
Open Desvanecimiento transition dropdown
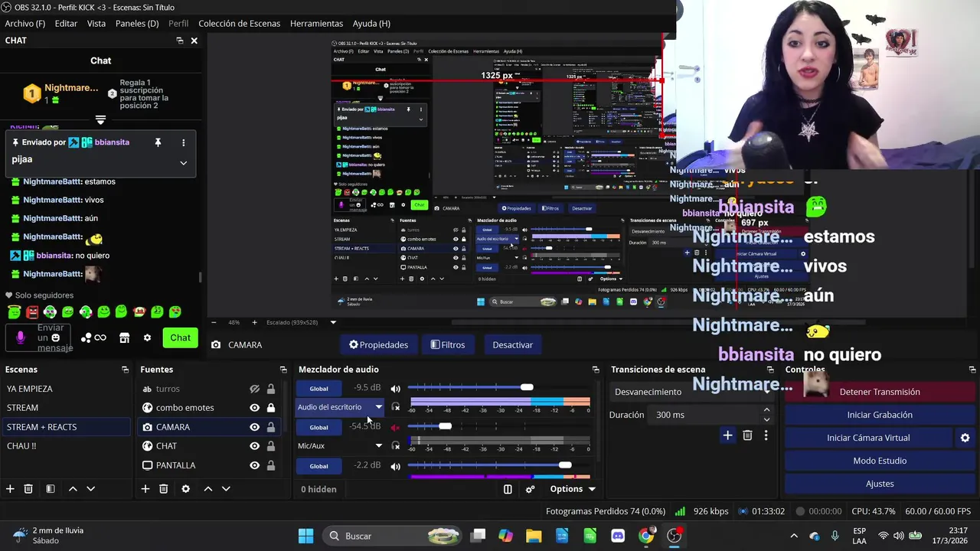point(691,392)
